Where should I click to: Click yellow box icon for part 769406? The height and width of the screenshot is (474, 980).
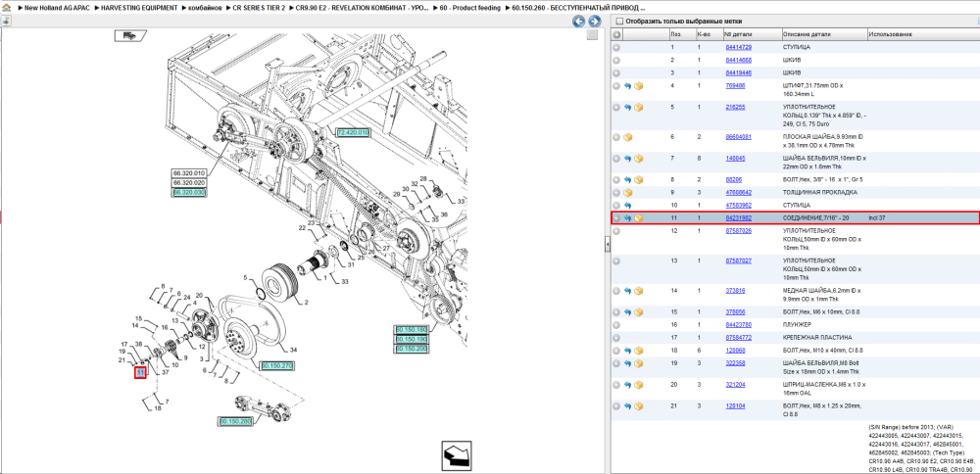pyautogui.click(x=638, y=85)
